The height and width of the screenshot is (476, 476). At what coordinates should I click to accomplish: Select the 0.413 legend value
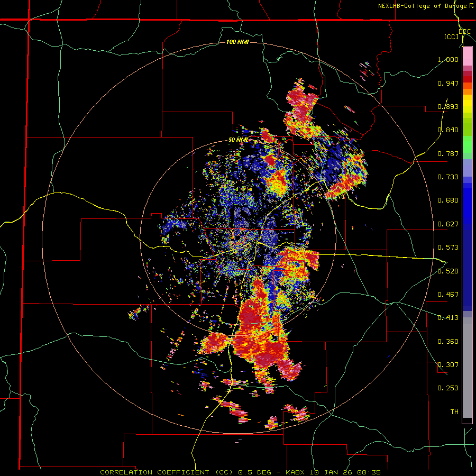[x=448, y=318]
